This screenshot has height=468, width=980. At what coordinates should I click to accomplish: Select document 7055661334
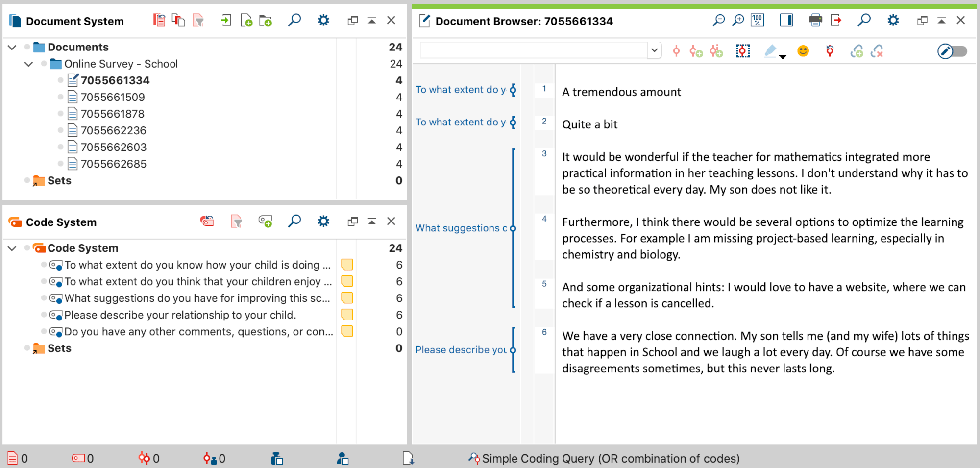coord(115,80)
